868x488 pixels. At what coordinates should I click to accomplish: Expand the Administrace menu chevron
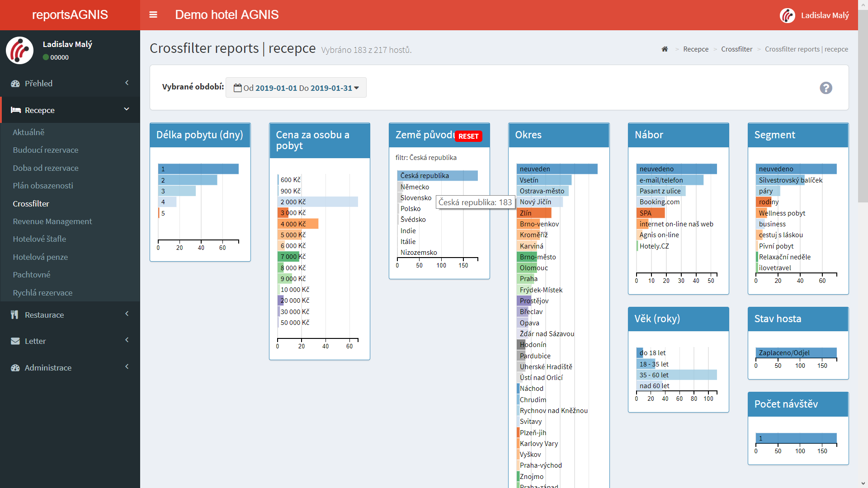[x=127, y=367]
